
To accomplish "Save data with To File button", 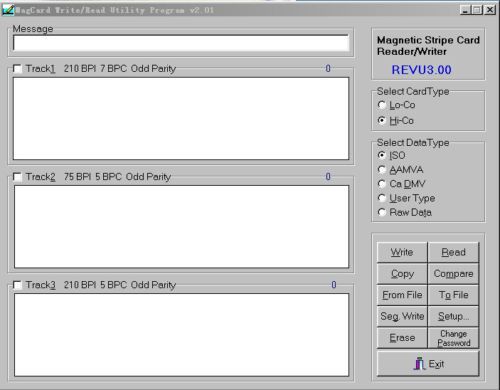I will click(x=453, y=295).
